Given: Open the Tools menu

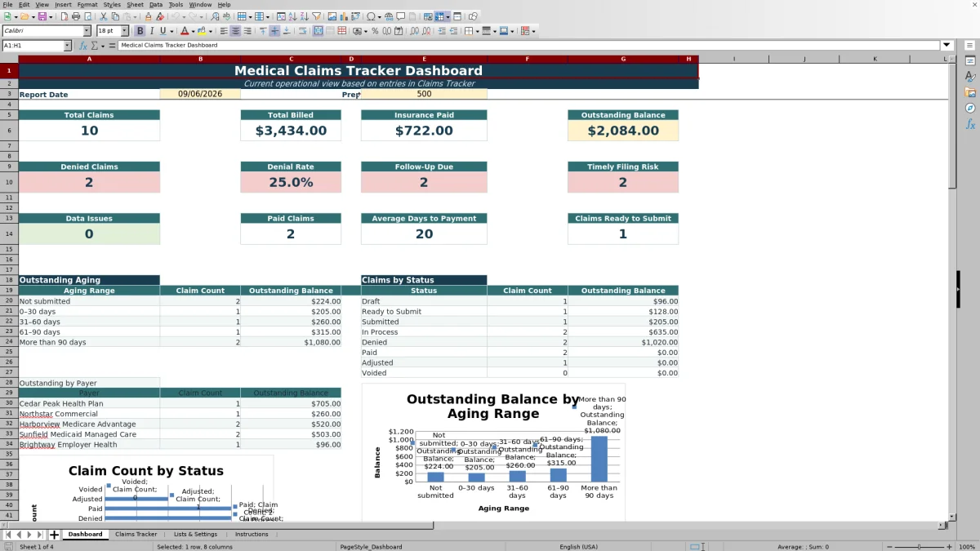Looking at the screenshot, I should [x=176, y=4].
